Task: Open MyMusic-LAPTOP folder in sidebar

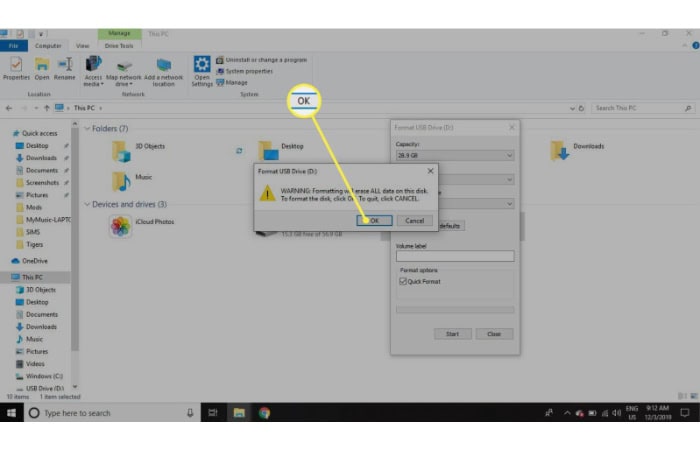Action: (x=43, y=220)
